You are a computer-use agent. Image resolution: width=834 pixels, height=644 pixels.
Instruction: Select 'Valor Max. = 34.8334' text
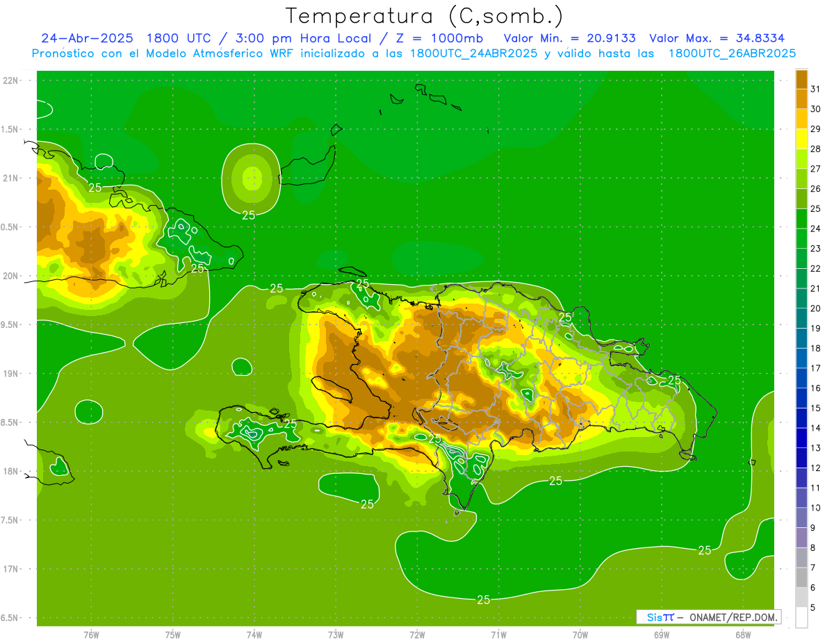717,38
